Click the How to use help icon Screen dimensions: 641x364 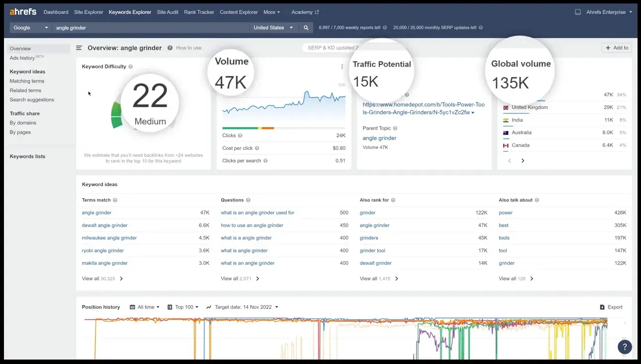[170, 47]
